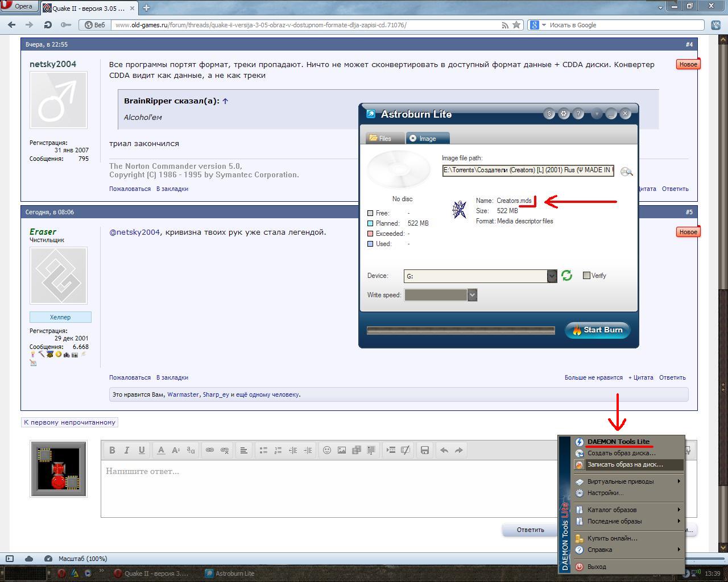The image size is (728, 582).
Task: Insert an image into the reply
Action: coord(342,450)
